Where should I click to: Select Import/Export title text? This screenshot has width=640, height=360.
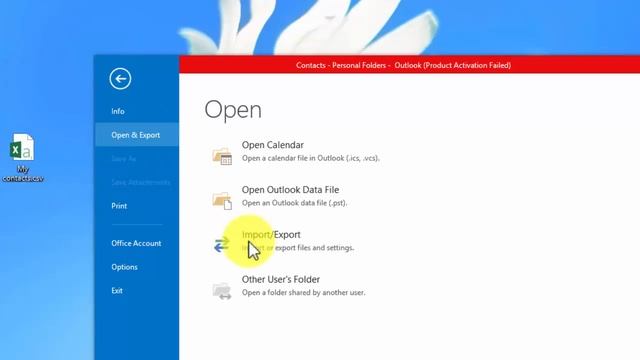[271, 235]
